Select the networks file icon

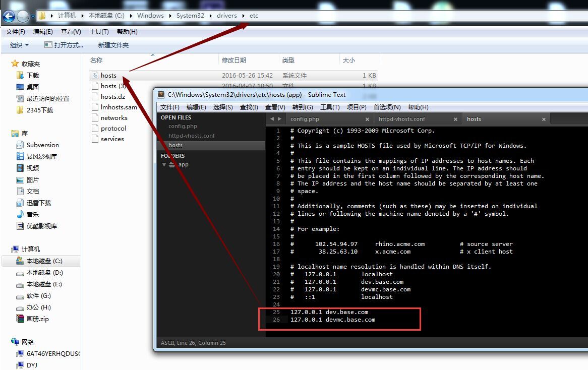[x=95, y=118]
